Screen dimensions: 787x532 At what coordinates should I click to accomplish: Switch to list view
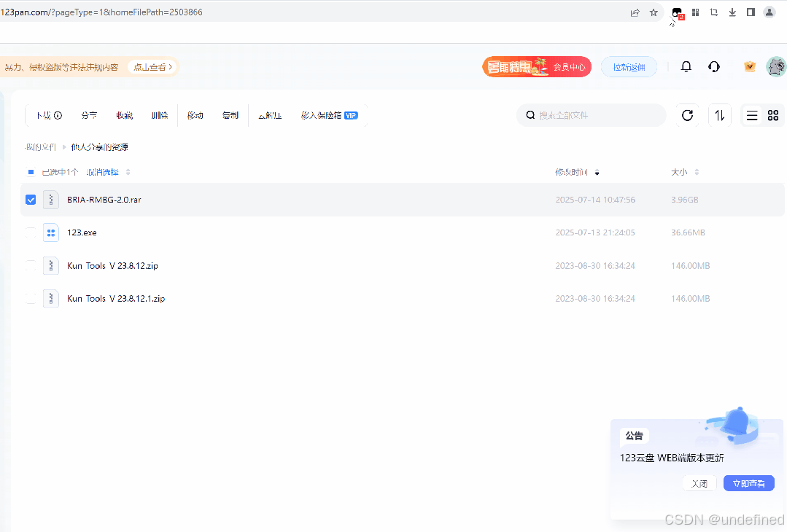752,116
